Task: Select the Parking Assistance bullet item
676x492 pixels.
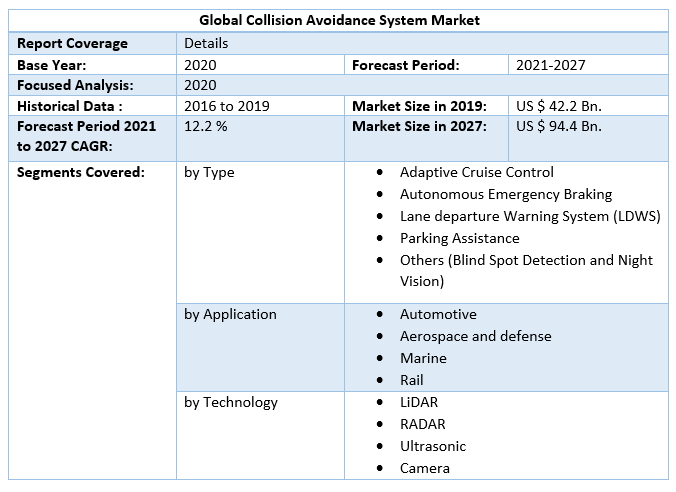Action: click(459, 238)
